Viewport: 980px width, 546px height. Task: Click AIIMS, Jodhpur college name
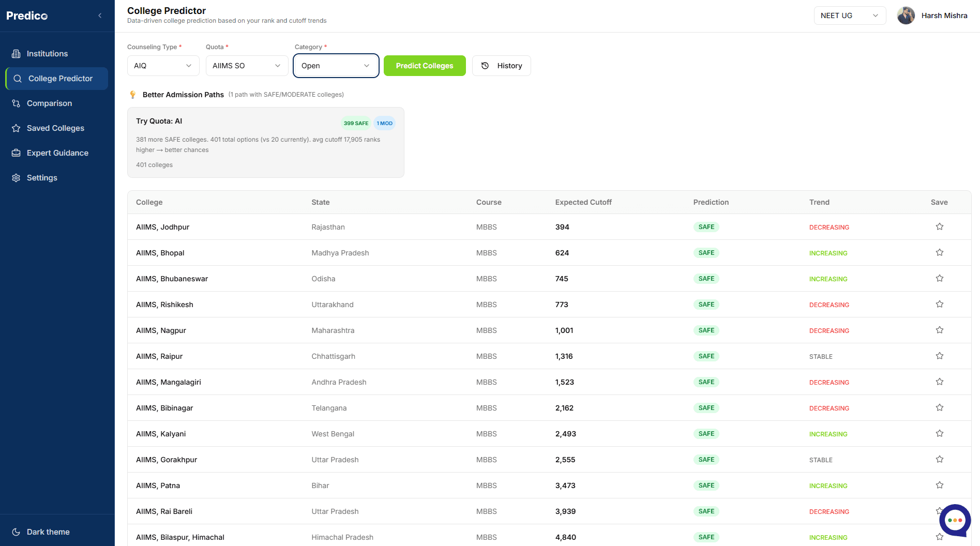[163, 227]
